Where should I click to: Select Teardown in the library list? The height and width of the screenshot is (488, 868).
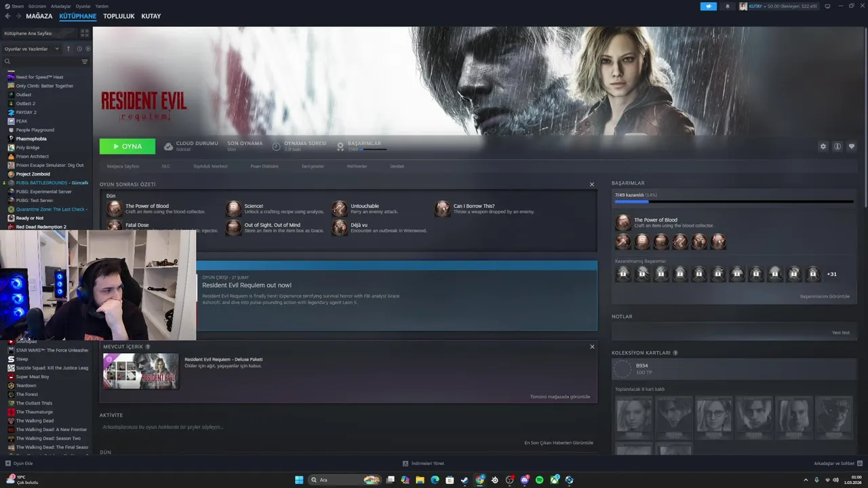click(x=26, y=386)
